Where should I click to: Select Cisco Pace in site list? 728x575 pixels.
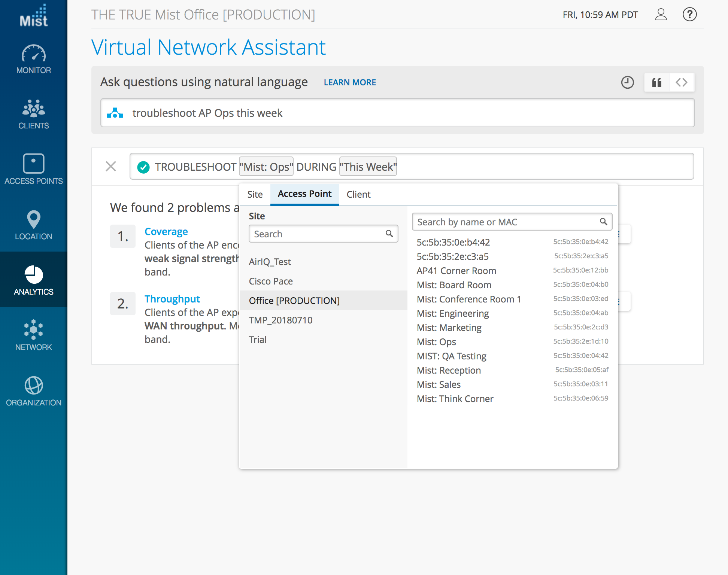click(271, 281)
